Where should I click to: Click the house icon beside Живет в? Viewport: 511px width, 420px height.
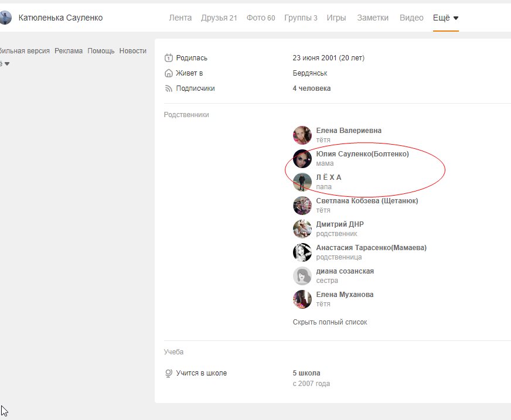pos(169,73)
